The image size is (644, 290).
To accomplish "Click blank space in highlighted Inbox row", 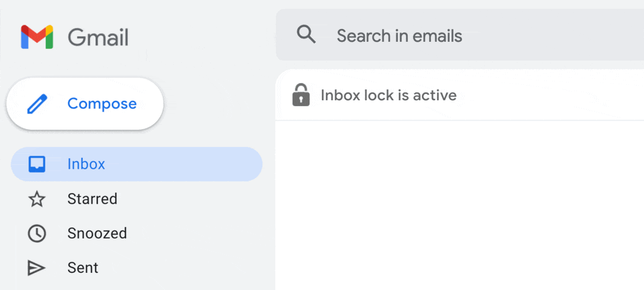I will (182, 164).
